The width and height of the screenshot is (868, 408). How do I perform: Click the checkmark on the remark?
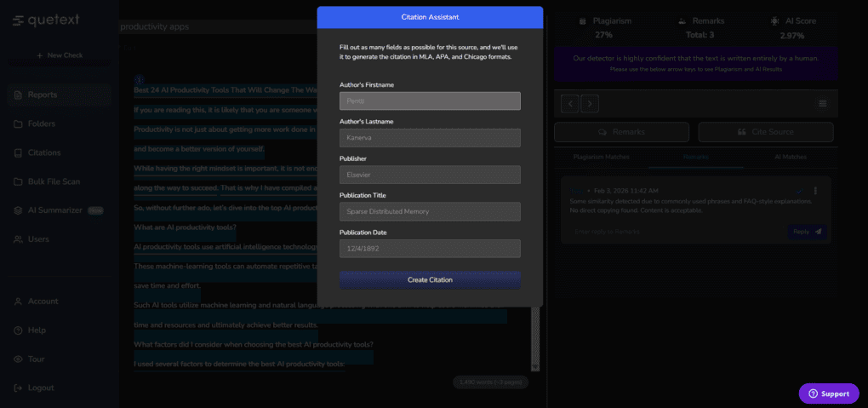799,192
